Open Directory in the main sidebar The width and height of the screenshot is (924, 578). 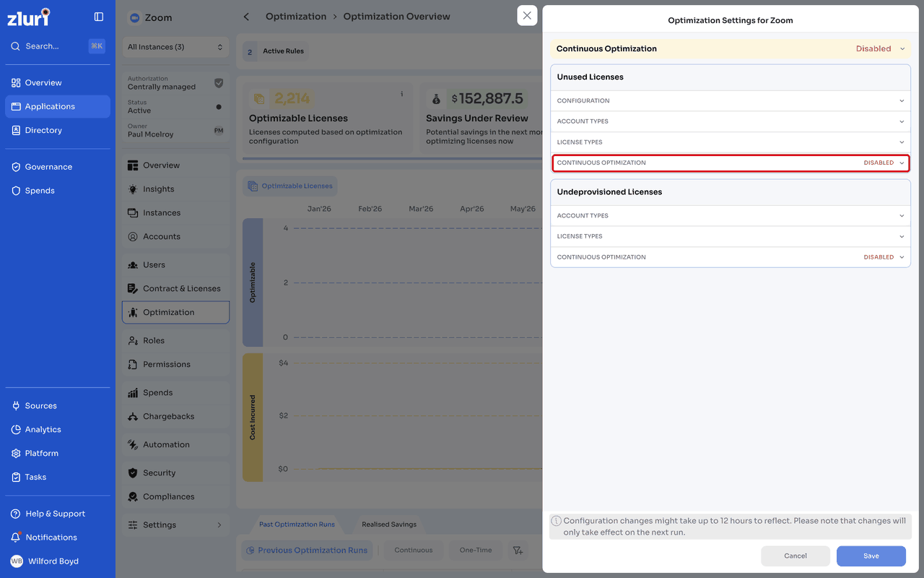[58, 130]
